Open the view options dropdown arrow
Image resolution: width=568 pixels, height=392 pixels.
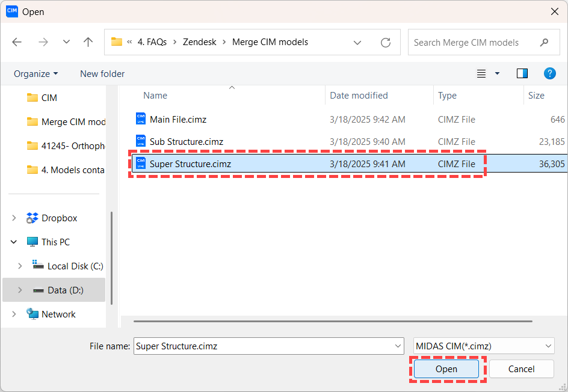coord(498,73)
